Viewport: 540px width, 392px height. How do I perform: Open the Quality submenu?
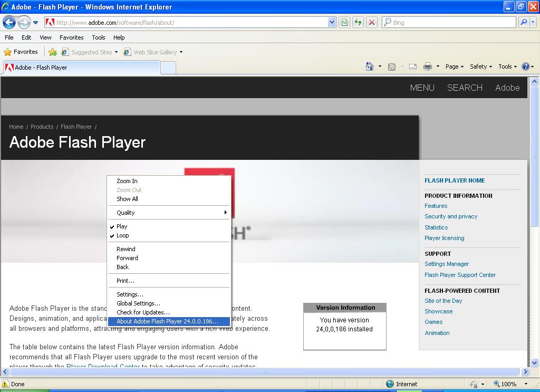169,213
